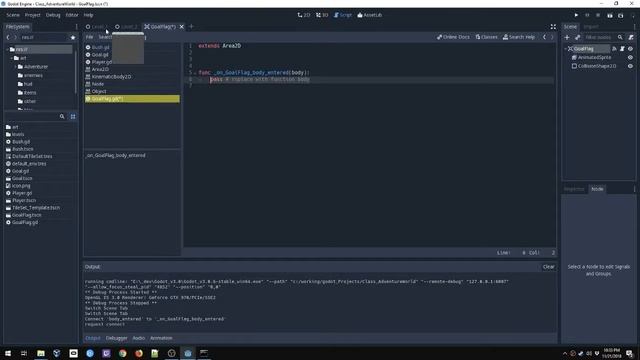Select KinematicBody2D in script list
The image size is (640, 360).
tap(132, 77)
